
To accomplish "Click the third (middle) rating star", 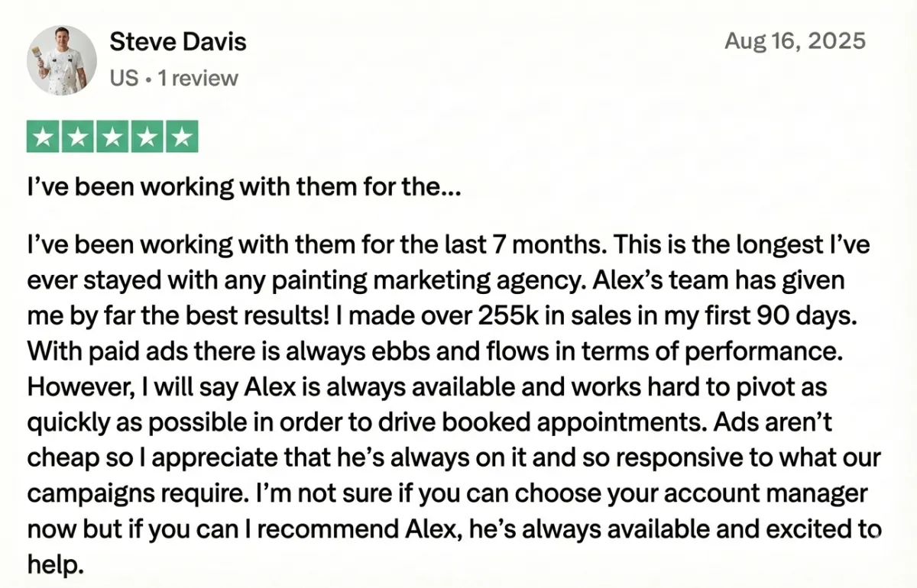I will [112, 137].
